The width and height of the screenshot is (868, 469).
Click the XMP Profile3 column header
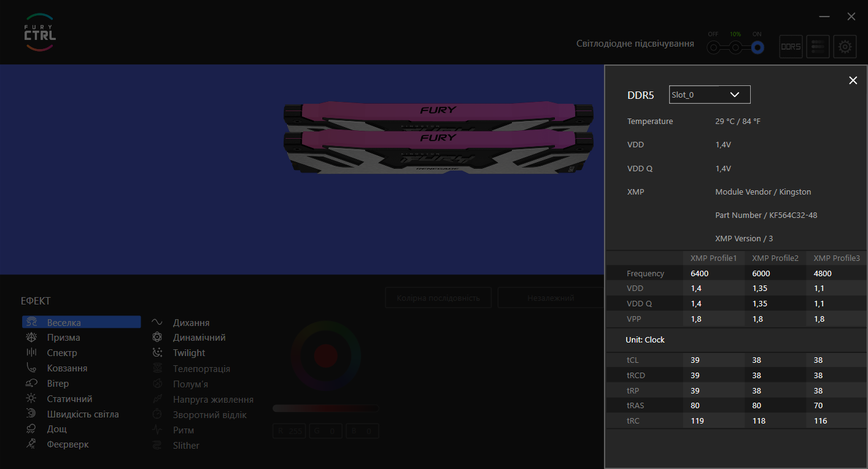[837, 258]
